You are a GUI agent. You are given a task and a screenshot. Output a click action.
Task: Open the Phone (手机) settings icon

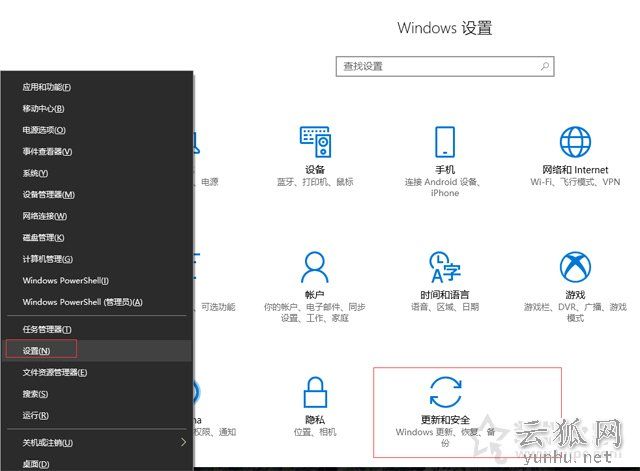click(x=445, y=142)
